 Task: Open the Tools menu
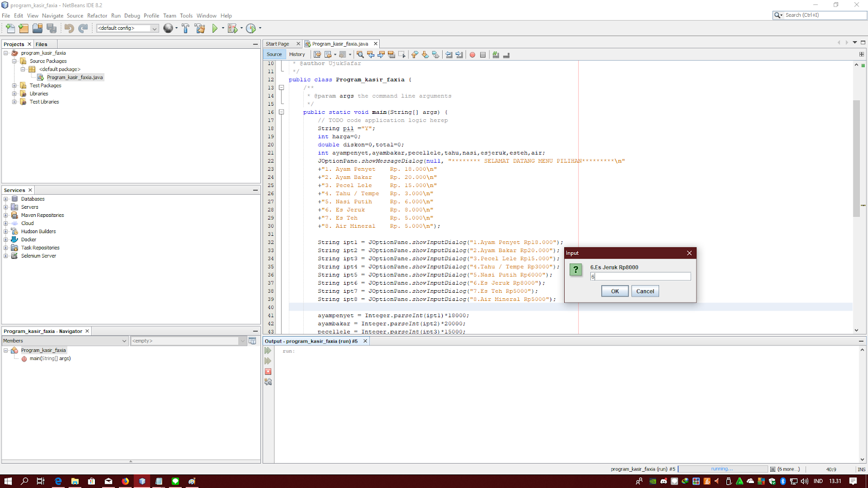click(x=186, y=16)
